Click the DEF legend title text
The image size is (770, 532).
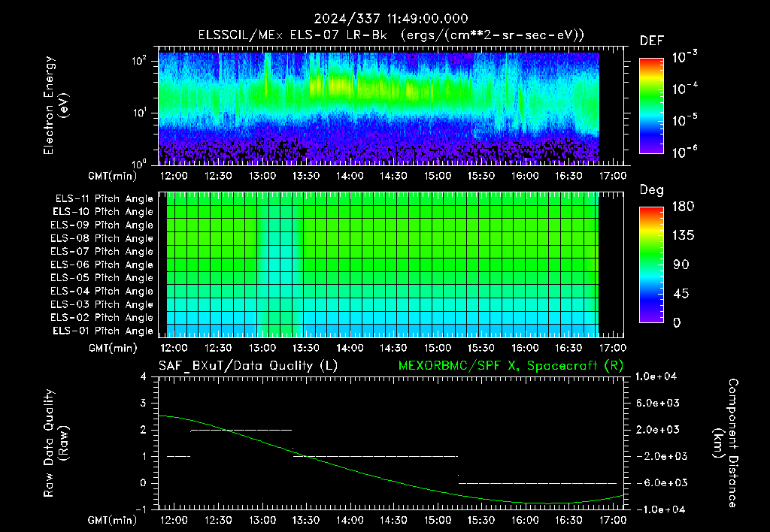point(652,41)
